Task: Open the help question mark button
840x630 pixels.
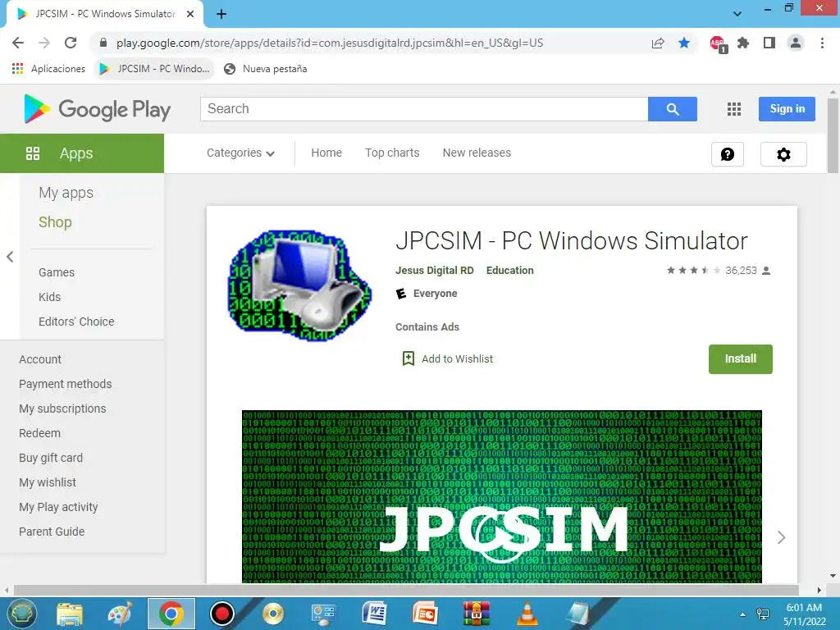Action: tap(728, 154)
